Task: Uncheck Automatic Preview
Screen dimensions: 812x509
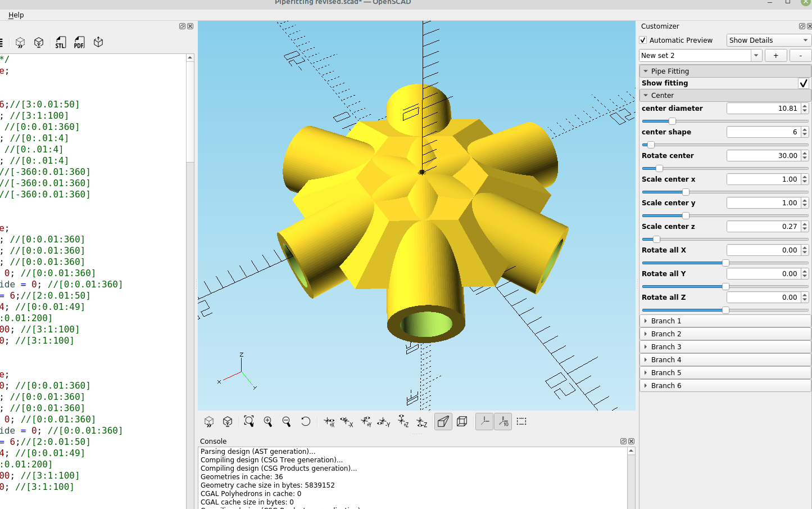Action: [642, 40]
